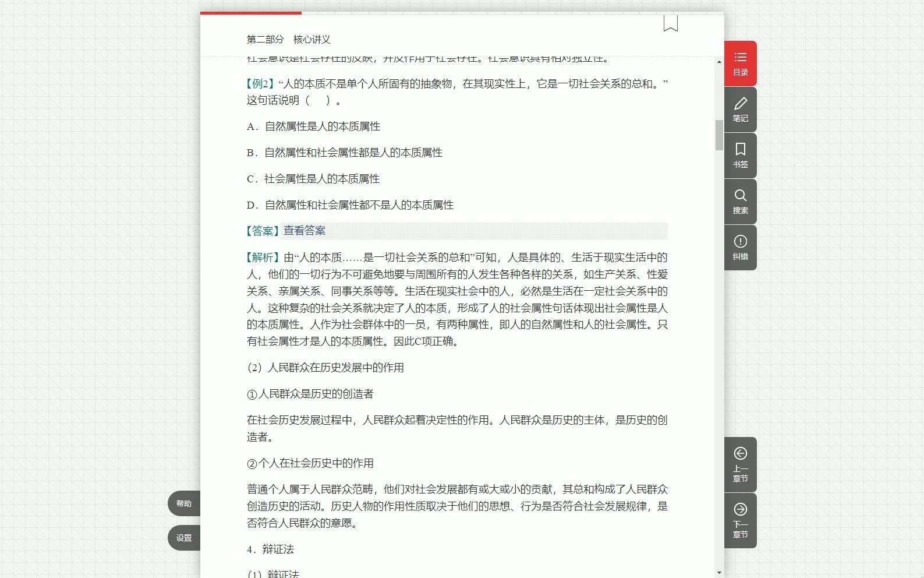
Task: Click header text 第二部分 核心讲义
Action: pyautogui.click(x=289, y=40)
